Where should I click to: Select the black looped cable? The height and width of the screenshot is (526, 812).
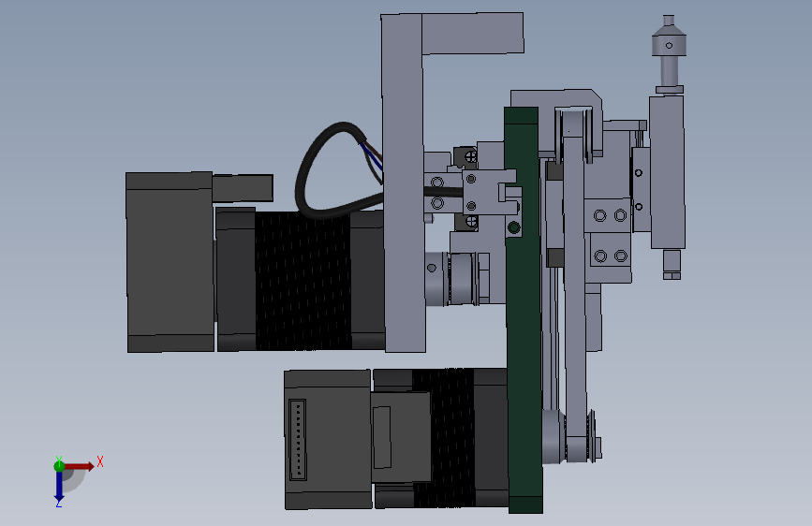coord(332,171)
